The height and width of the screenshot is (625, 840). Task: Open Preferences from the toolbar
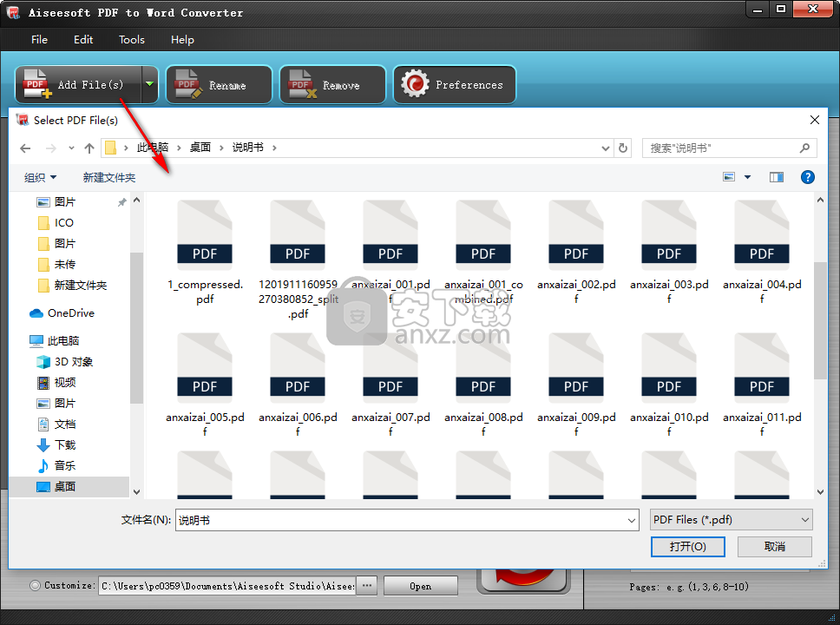[x=455, y=85]
